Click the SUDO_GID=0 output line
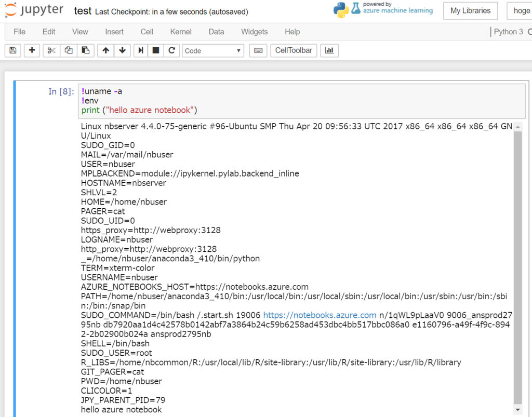Viewport: 532px width, 417px height. (x=108, y=145)
